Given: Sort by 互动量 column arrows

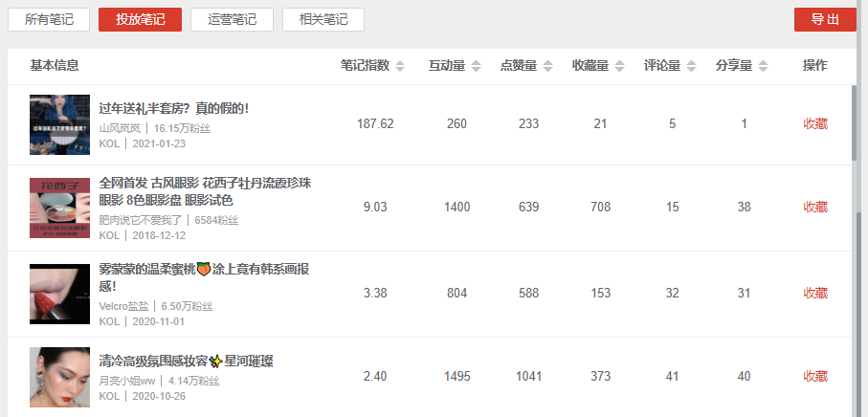Looking at the screenshot, I should [476, 66].
